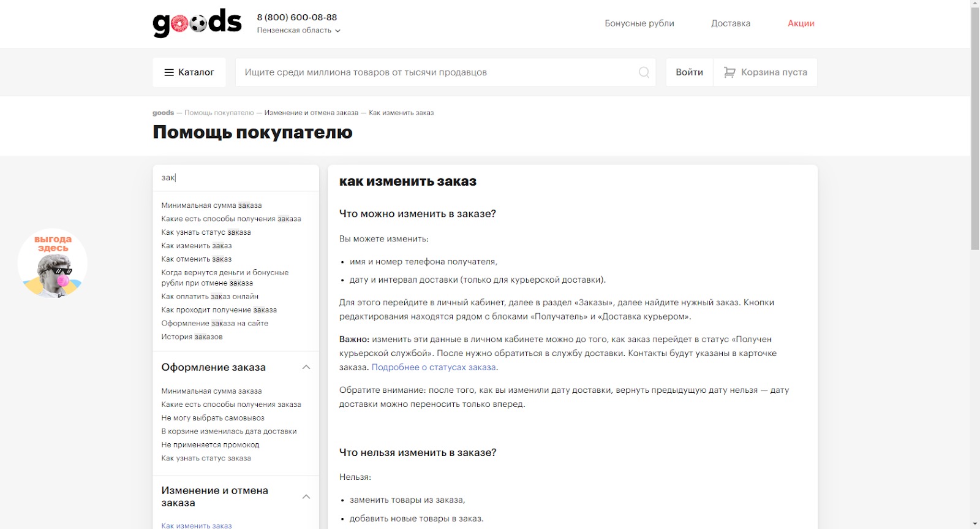Click the 'выгода здесь' promo badge
Screen dimensions: 980x529
pyautogui.click(x=53, y=264)
